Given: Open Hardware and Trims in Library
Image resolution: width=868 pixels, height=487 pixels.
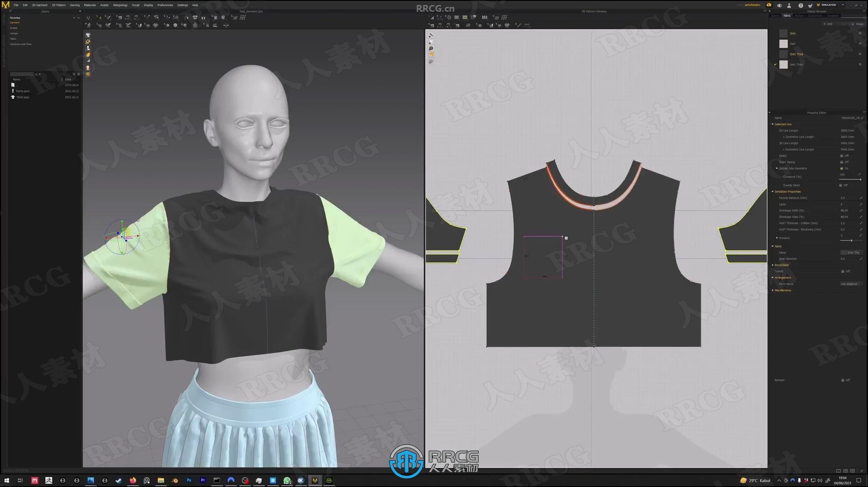Looking at the screenshot, I should click(21, 44).
